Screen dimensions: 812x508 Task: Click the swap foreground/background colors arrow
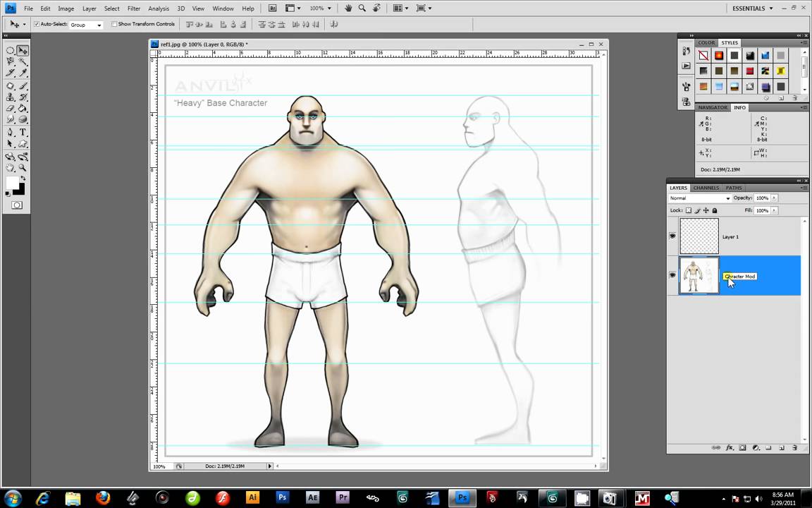point(23,179)
